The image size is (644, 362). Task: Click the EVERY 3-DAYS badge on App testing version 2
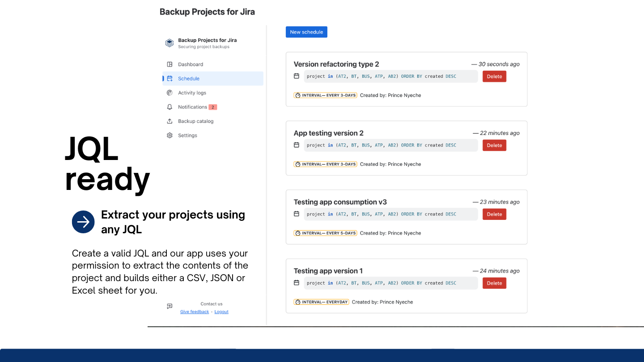point(325,164)
